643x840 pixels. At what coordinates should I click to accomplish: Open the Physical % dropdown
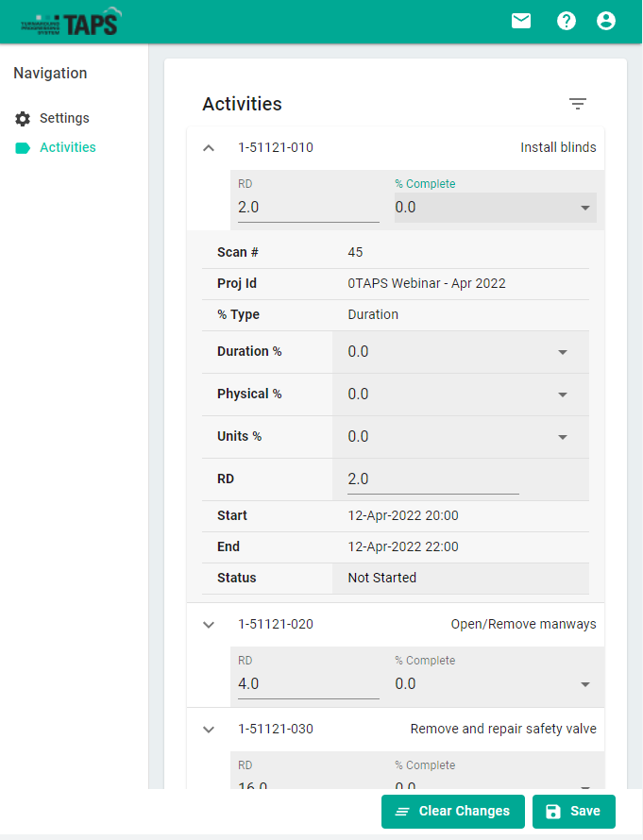pyautogui.click(x=460, y=395)
